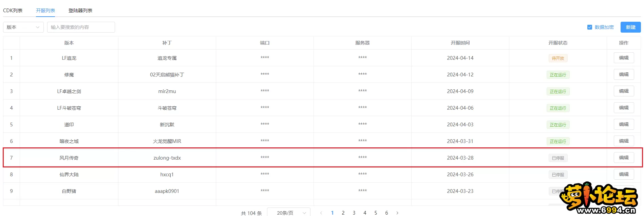Select the 开服列表 tab
The image size is (644, 216).
(45, 11)
